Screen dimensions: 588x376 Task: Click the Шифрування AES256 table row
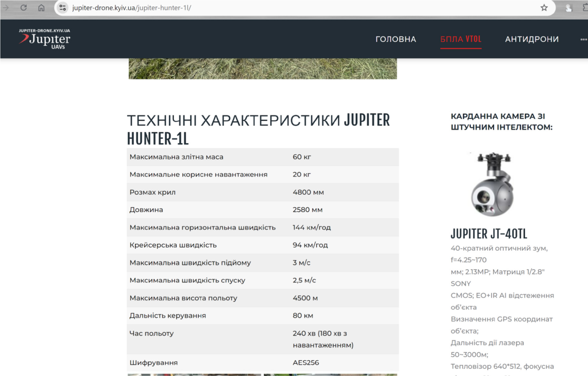pyautogui.click(x=263, y=362)
